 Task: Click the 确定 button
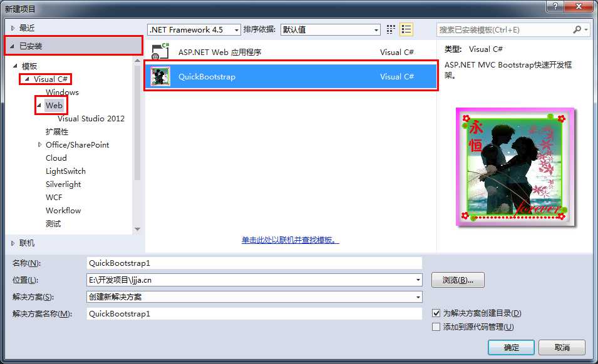tap(511, 347)
